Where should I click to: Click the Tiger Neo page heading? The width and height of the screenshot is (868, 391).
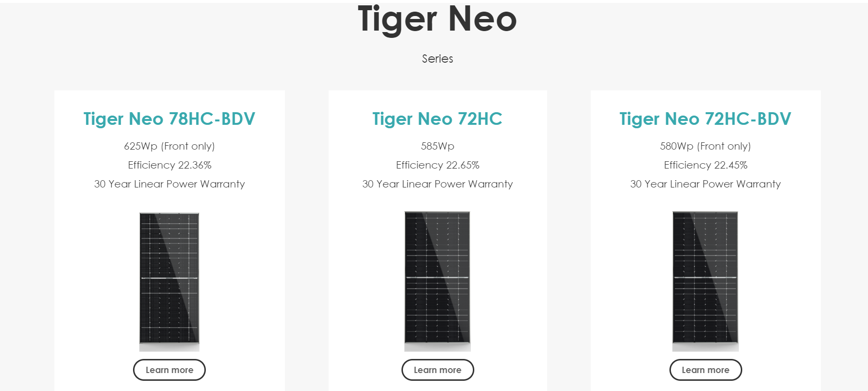point(436,20)
